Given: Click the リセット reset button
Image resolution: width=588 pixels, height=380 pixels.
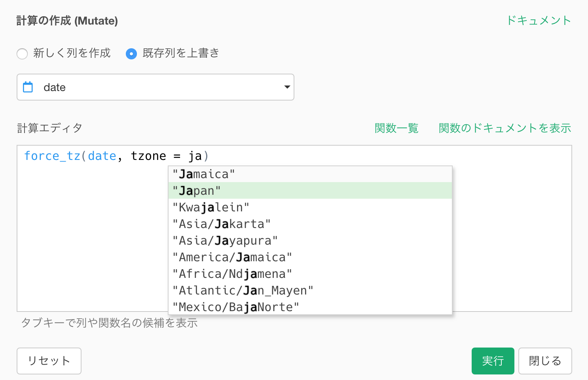Looking at the screenshot, I should tap(49, 361).
